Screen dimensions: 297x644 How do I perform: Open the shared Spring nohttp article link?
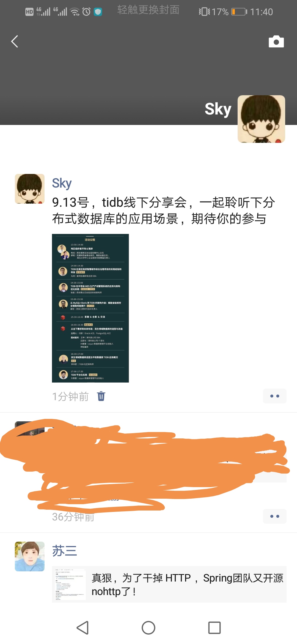click(169, 585)
